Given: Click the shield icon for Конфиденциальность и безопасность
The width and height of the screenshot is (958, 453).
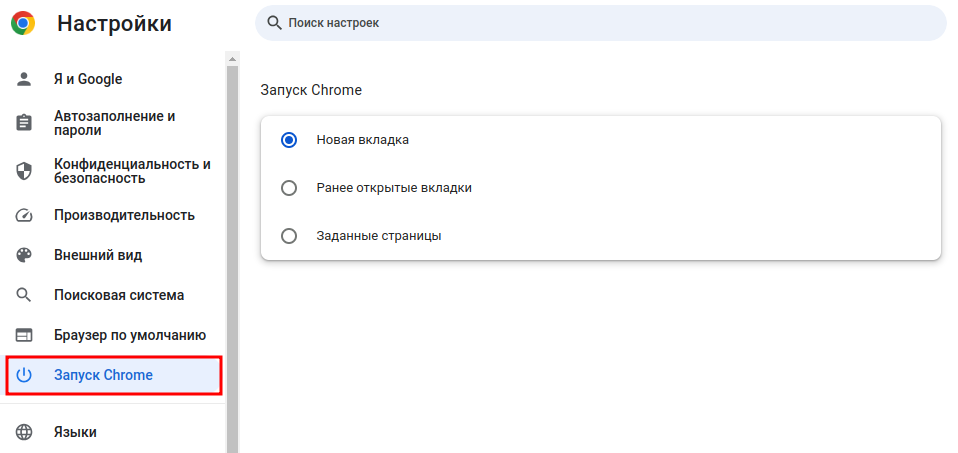Looking at the screenshot, I should (24, 171).
